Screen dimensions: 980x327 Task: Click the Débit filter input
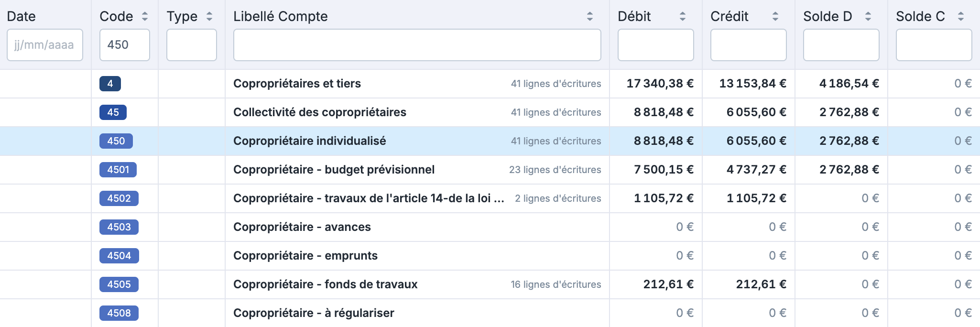(x=655, y=45)
